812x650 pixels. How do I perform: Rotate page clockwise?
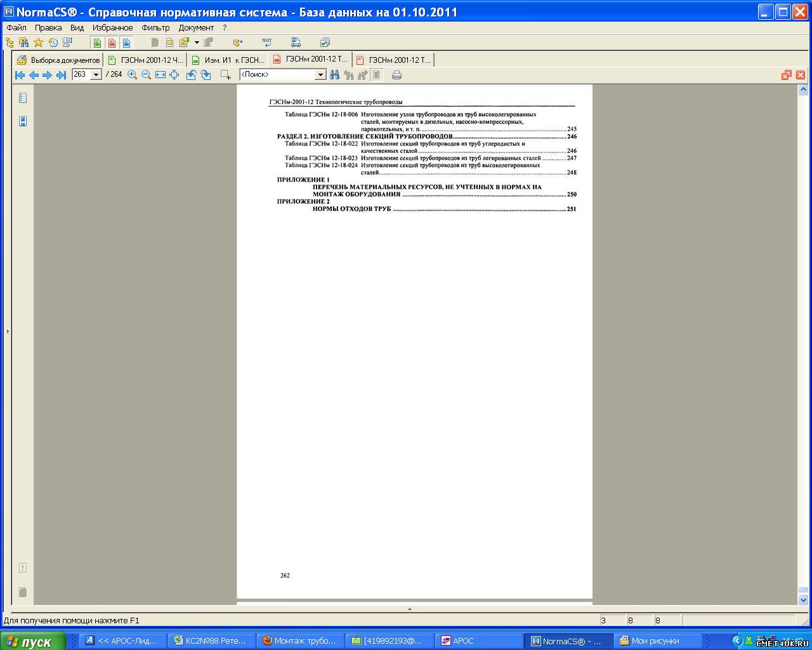pyautogui.click(x=206, y=75)
